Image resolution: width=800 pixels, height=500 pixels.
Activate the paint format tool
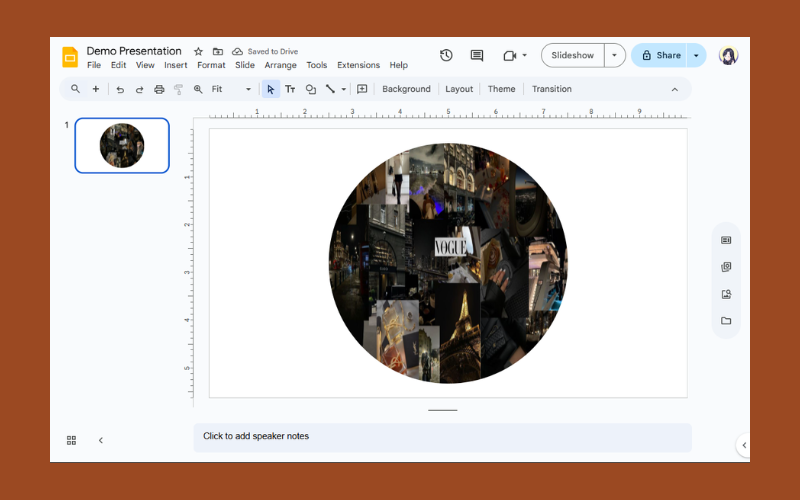coord(179,89)
